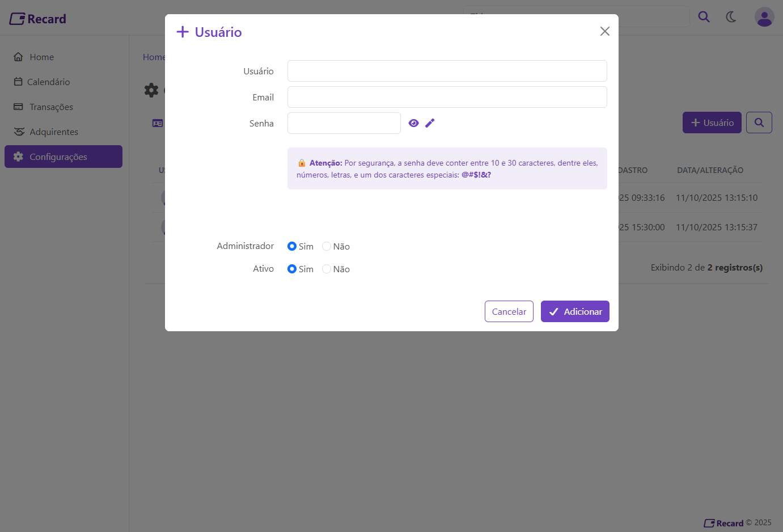Click the Senha password field
Screen dimensions: 783x532
click(344, 123)
